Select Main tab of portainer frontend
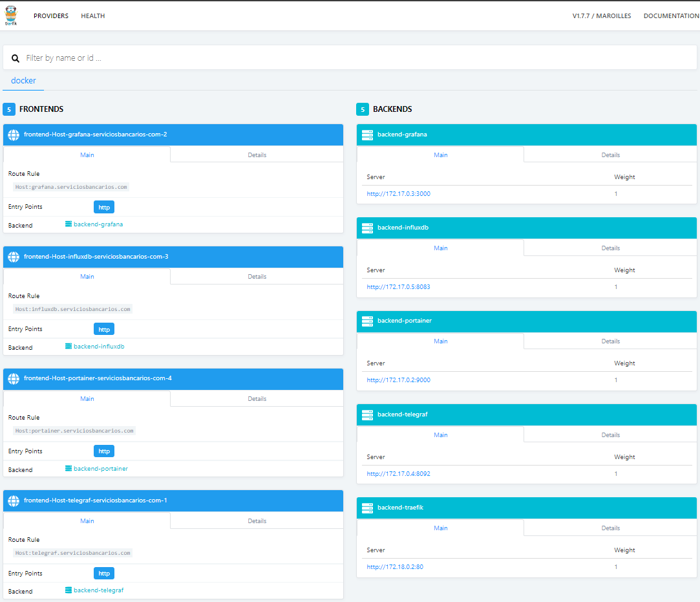The image size is (700, 602). (x=87, y=399)
